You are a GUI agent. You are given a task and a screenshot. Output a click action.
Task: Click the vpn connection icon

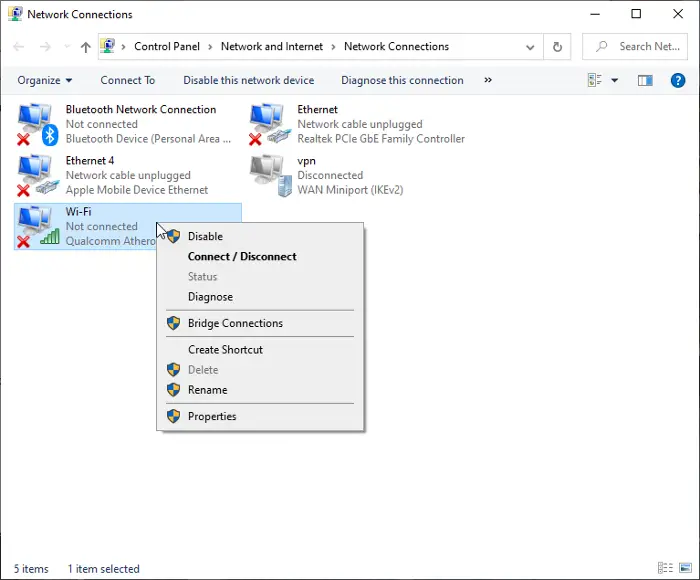(x=270, y=175)
